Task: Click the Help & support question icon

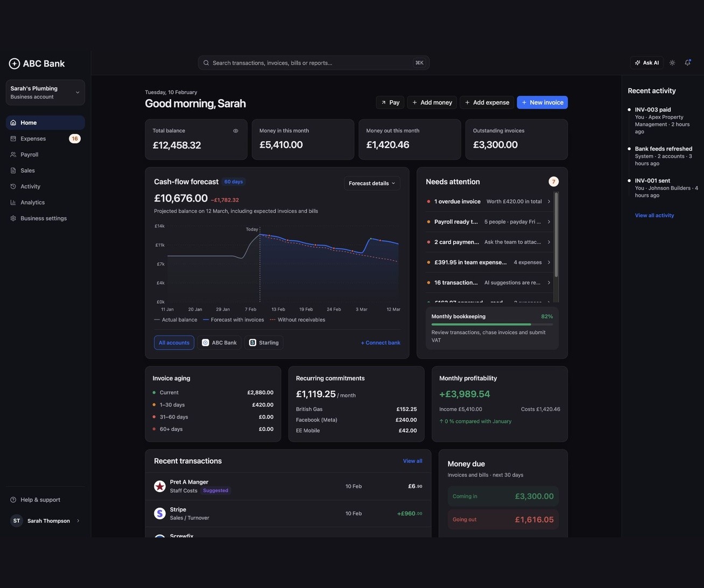Action: (x=13, y=500)
